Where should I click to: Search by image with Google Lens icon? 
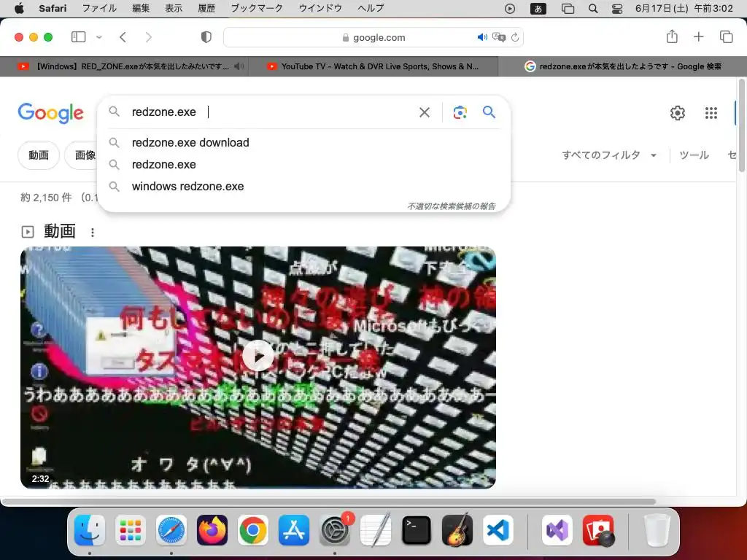tap(460, 112)
